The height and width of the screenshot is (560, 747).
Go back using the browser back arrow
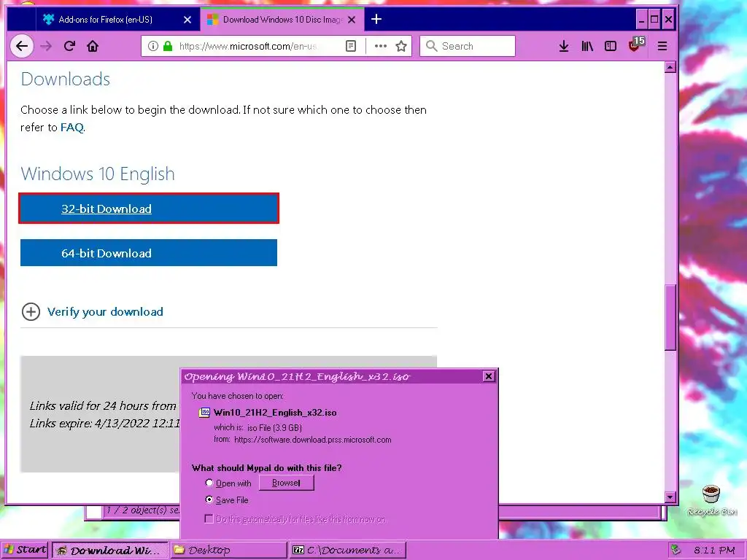(x=22, y=46)
